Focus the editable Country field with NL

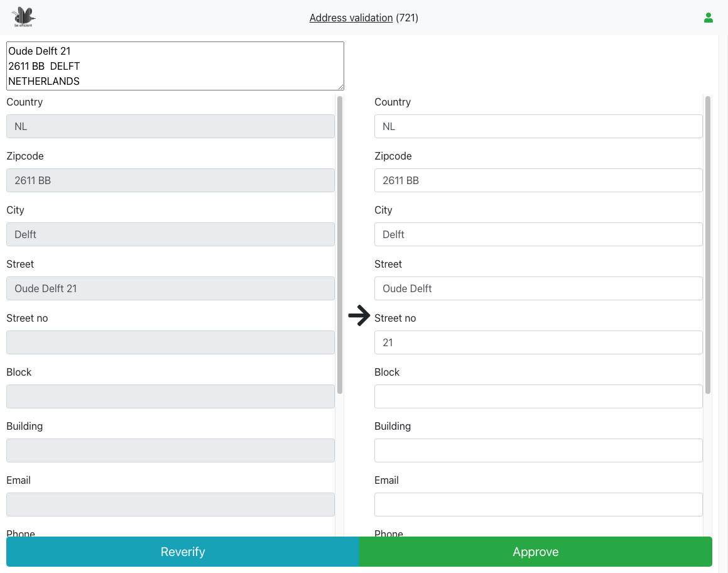pyautogui.click(x=538, y=126)
